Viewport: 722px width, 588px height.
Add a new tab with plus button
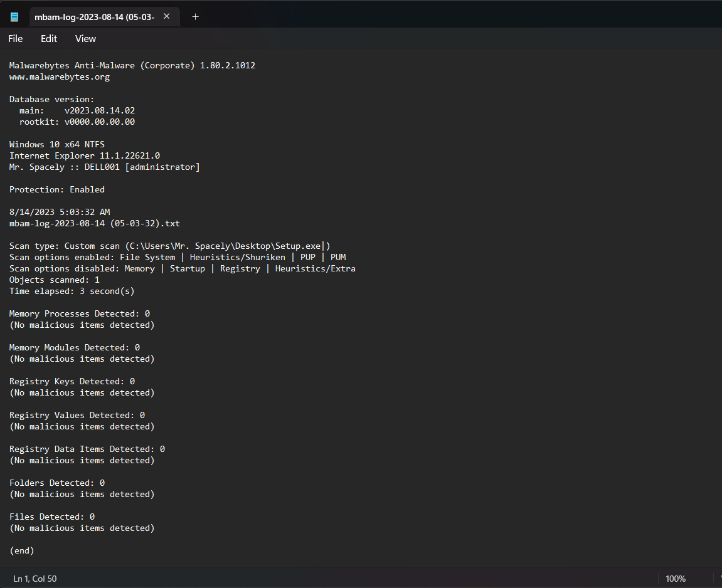click(195, 16)
